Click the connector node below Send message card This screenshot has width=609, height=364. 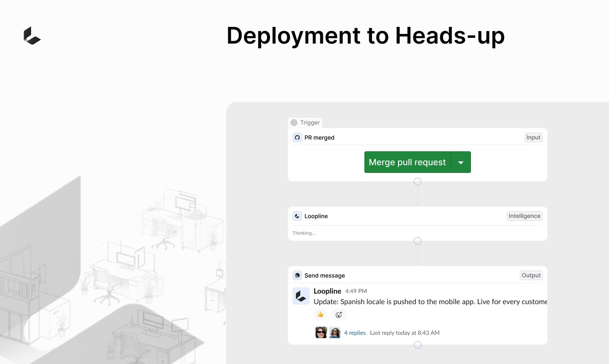[x=418, y=344]
